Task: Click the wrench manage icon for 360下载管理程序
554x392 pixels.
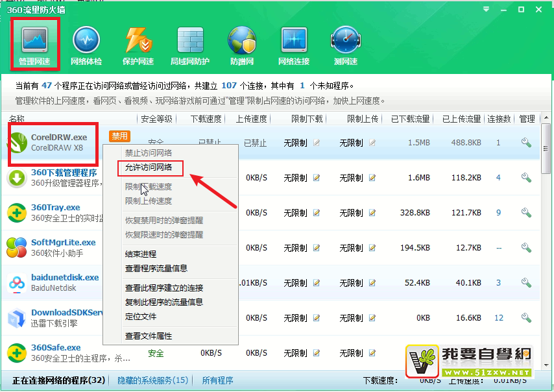Action: tap(527, 177)
